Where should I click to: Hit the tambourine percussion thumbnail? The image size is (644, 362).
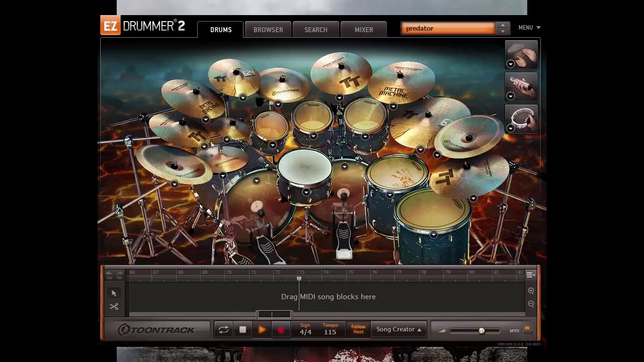[521, 119]
